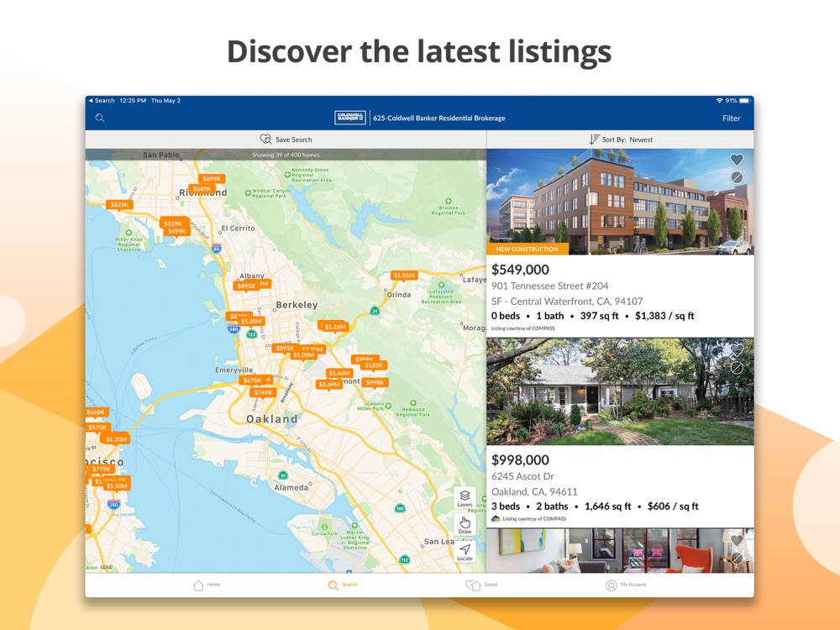Select the $699K map pin
The width and height of the screenshot is (840, 630).
(212, 180)
